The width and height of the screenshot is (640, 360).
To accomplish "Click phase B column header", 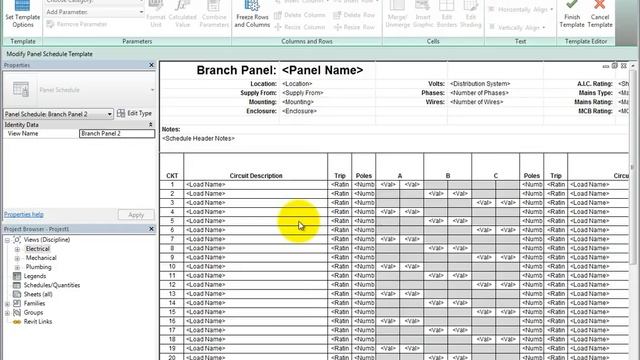I will pyautogui.click(x=447, y=176).
